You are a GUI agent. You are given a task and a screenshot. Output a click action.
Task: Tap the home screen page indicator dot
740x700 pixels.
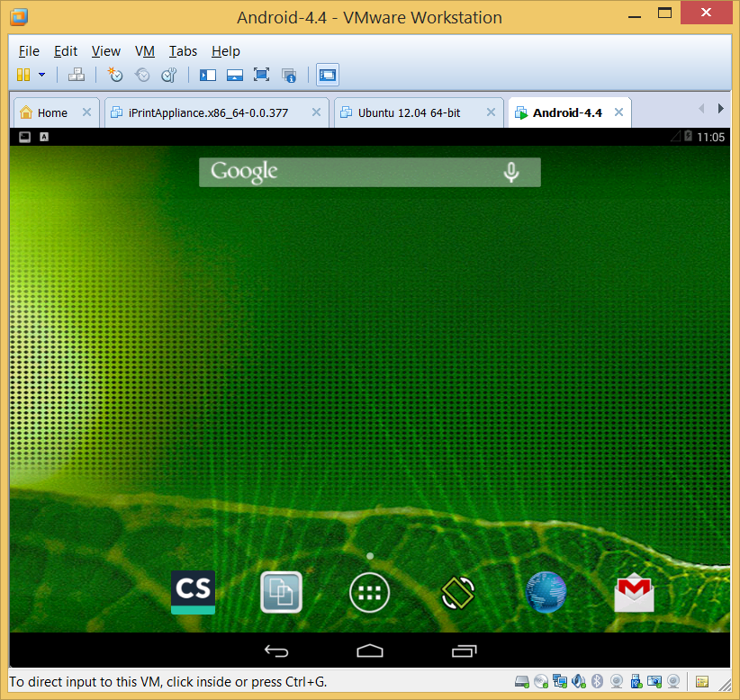click(x=370, y=556)
